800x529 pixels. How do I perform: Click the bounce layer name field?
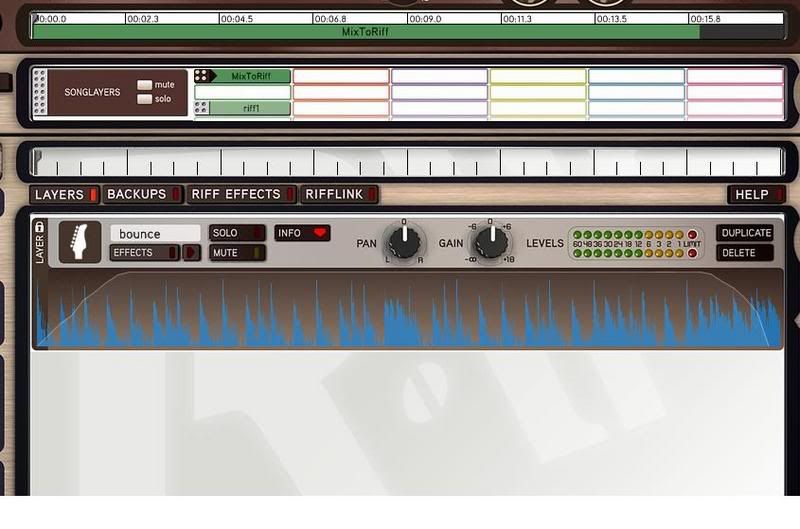click(155, 234)
